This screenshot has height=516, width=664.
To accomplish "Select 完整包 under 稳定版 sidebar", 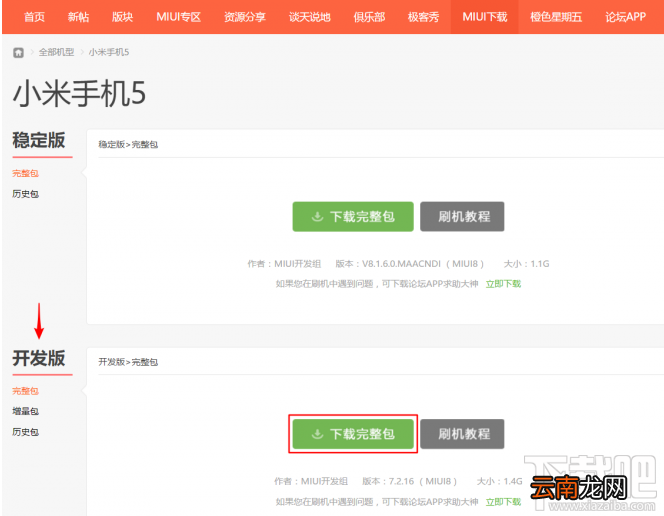I will click(25, 173).
